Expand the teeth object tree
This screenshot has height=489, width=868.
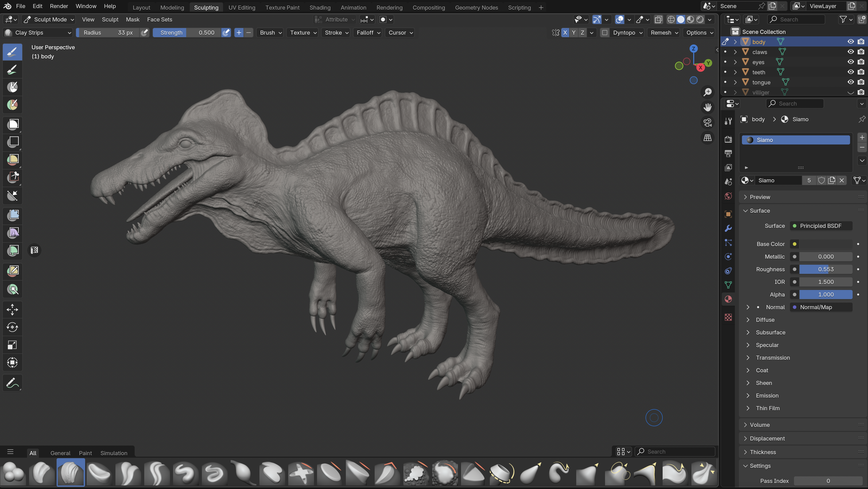735,72
